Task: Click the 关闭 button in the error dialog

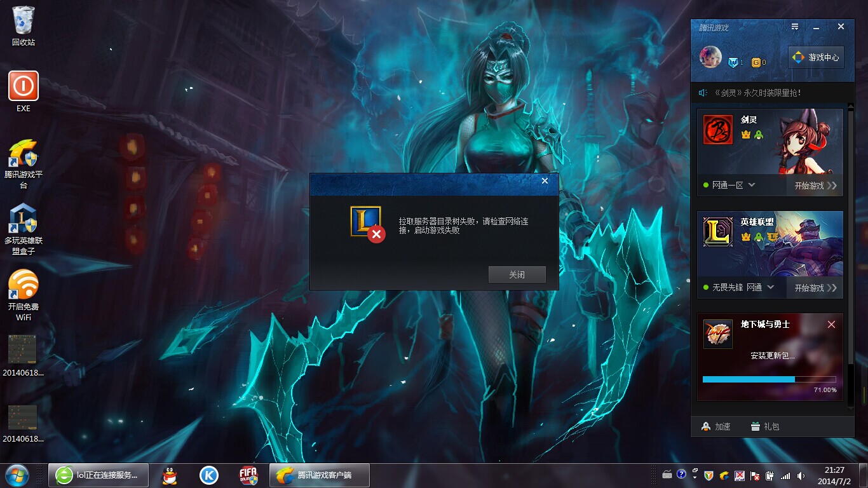Action: pyautogui.click(x=517, y=274)
